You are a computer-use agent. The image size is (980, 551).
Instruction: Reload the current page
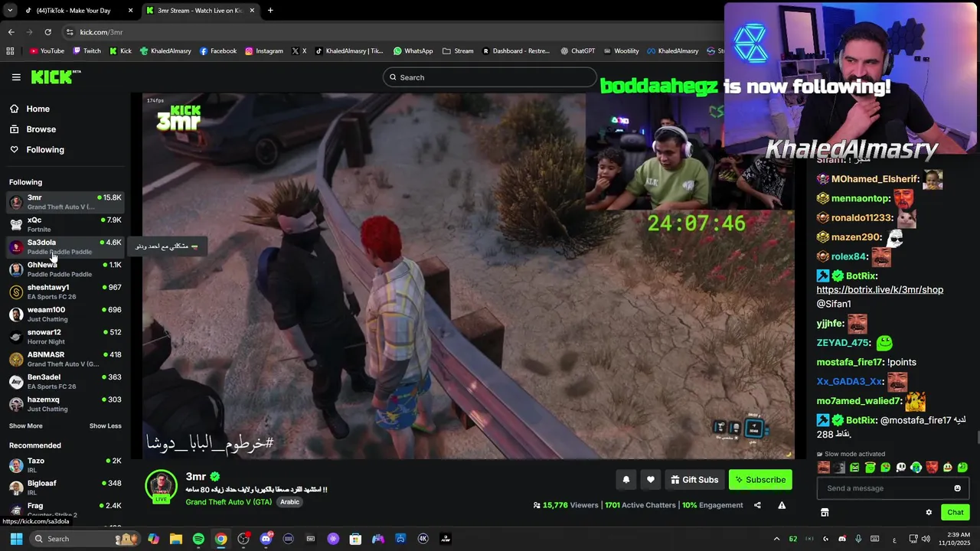(47, 32)
